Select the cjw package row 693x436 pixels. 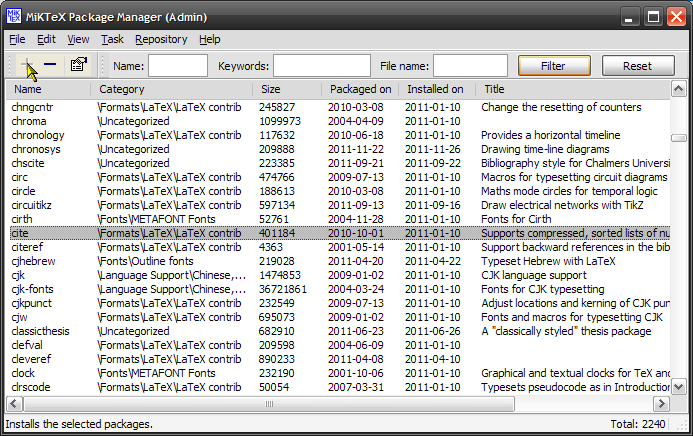(x=338, y=317)
